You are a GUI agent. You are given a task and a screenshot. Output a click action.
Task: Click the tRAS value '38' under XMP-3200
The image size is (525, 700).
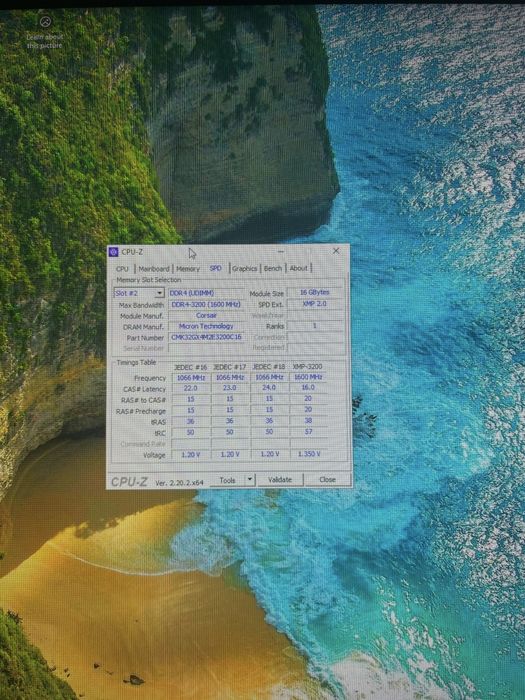308,421
